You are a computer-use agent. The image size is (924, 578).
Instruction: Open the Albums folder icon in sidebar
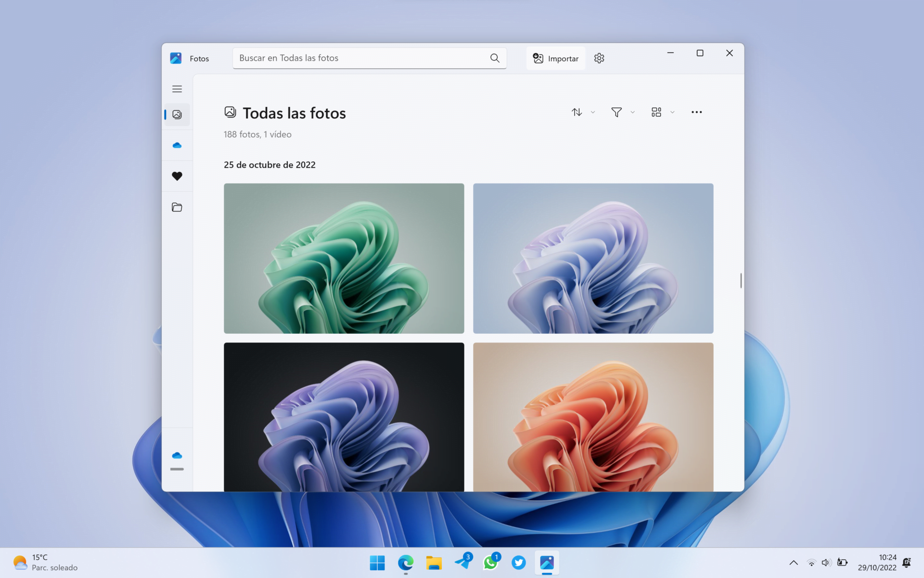coord(176,207)
